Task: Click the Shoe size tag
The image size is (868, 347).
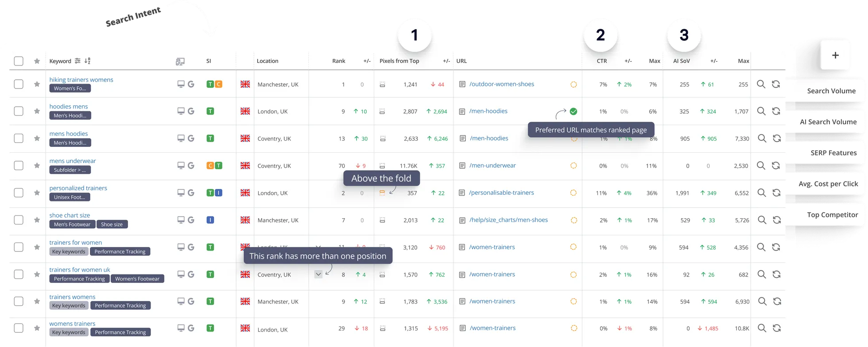Action: click(x=112, y=224)
